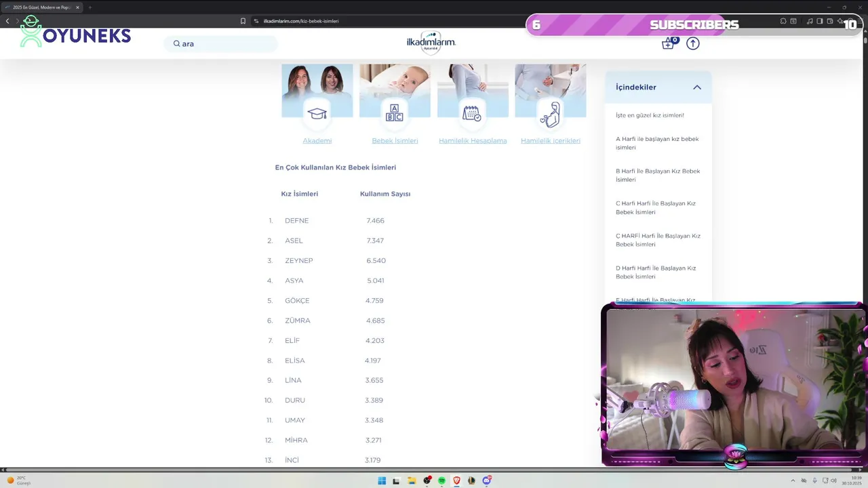Viewport: 868px width, 488px height.
Task: Open File Explorer from the taskbar
Action: [x=412, y=481]
